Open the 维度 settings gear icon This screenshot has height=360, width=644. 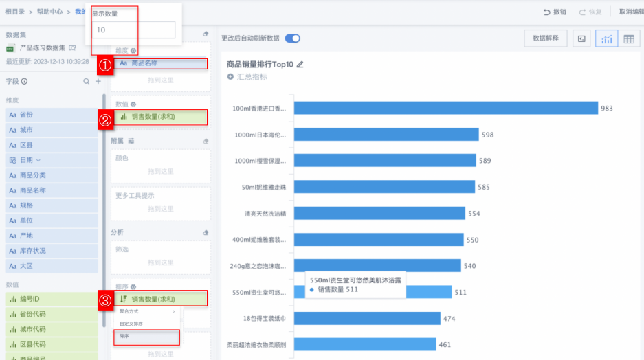(133, 50)
